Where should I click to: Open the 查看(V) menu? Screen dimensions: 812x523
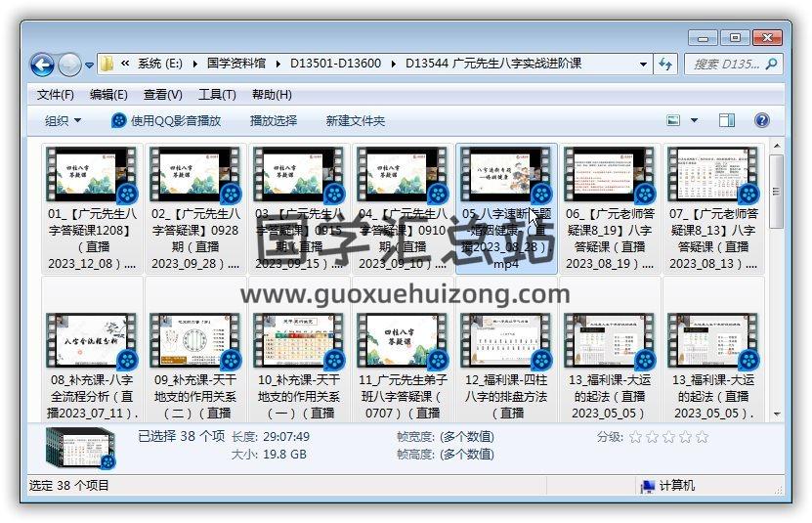pyautogui.click(x=163, y=95)
